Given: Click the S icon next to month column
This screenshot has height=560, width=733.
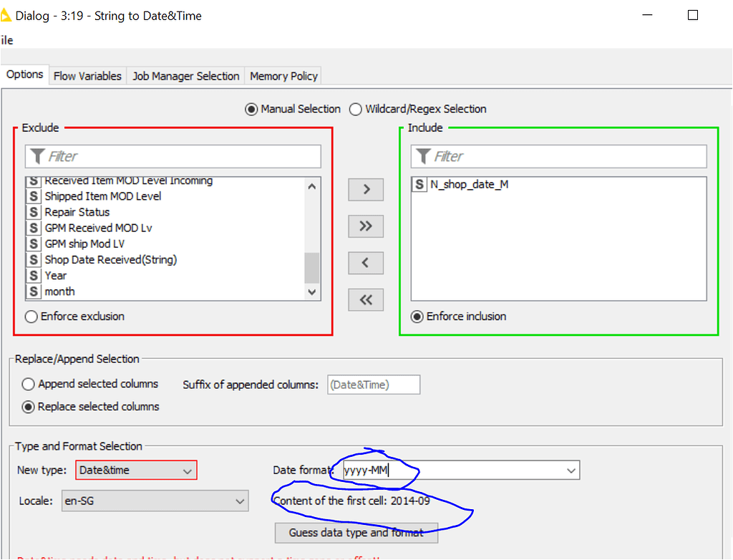Looking at the screenshot, I should (33, 291).
